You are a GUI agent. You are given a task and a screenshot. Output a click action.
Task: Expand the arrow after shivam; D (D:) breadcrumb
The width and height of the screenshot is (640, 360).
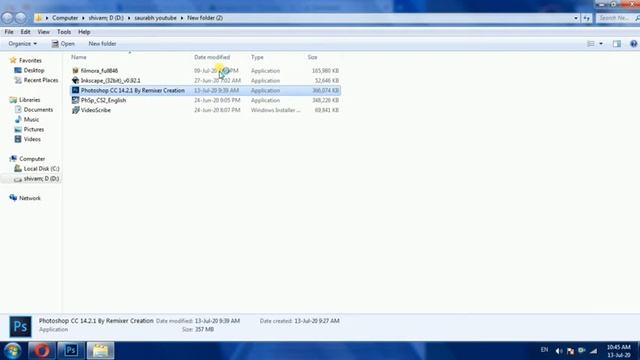[x=129, y=18]
